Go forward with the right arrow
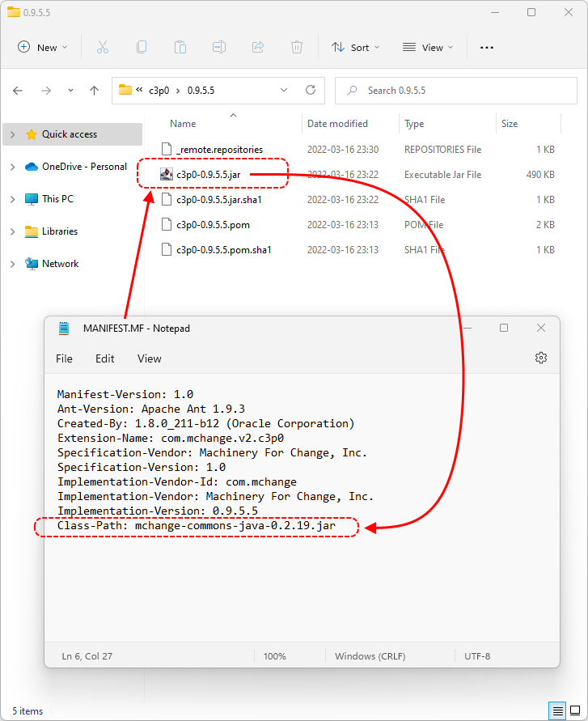 click(46, 91)
